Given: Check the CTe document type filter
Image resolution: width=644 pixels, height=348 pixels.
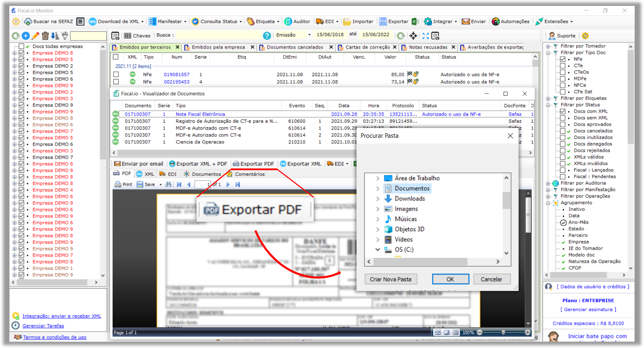Looking at the screenshot, I should [x=562, y=66].
